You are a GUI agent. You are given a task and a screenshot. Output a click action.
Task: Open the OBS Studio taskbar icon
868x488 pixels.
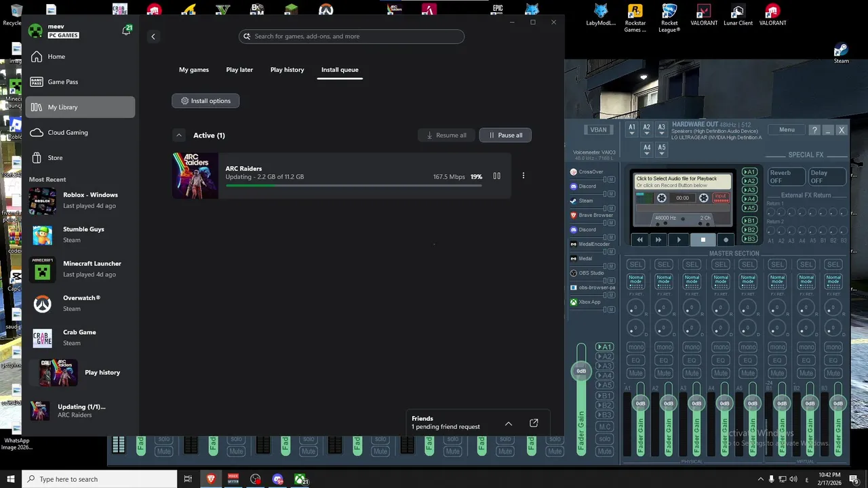(x=255, y=479)
